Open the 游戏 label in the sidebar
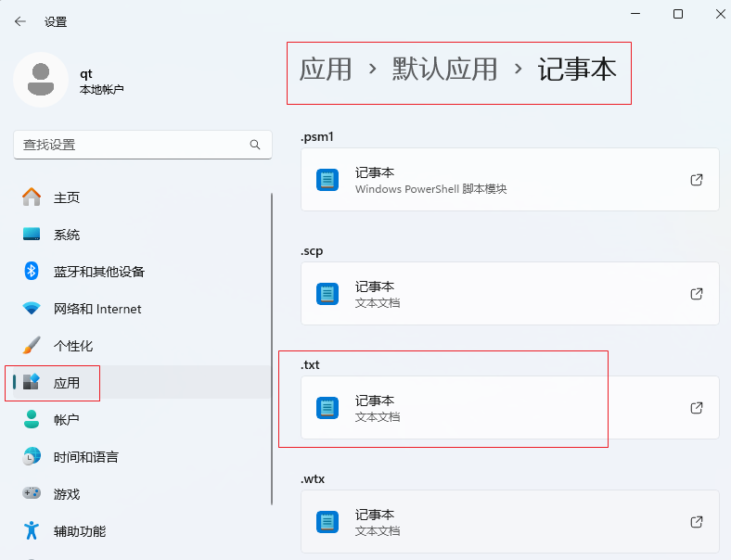The height and width of the screenshot is (560, 731). tap(67, 494)
